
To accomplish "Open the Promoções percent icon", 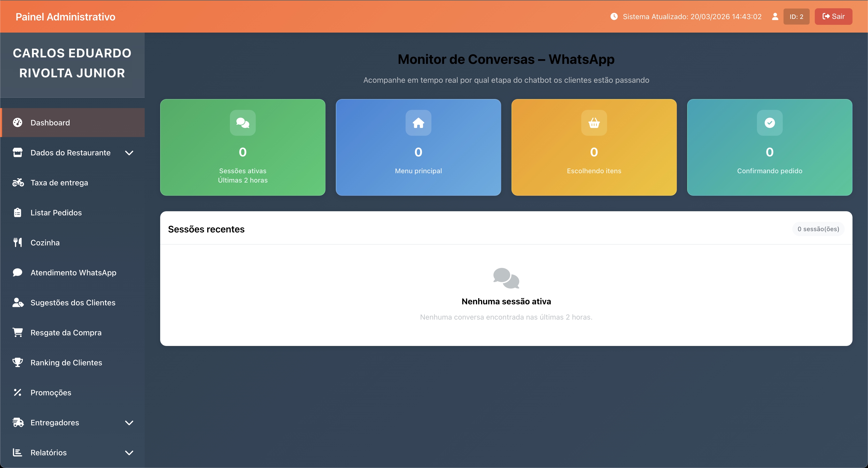I will pyautogui.click(x=18, y=392).
